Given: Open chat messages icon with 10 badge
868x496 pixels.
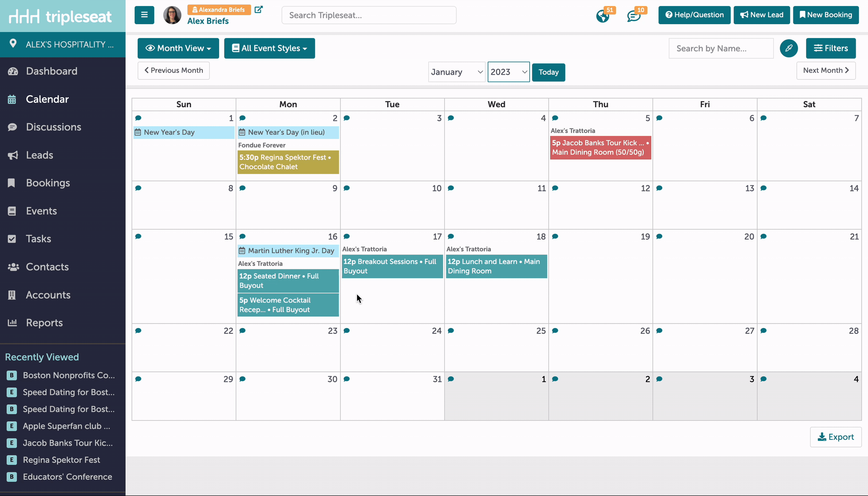Looking at the screenshot, I should tap(633, 16).
